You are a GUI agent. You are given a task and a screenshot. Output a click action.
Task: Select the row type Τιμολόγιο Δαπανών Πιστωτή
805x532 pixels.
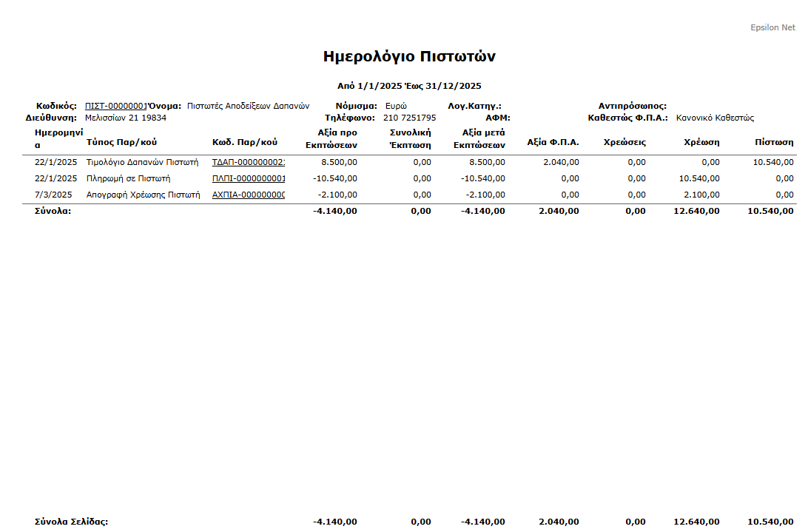click(x=142, y=162)
